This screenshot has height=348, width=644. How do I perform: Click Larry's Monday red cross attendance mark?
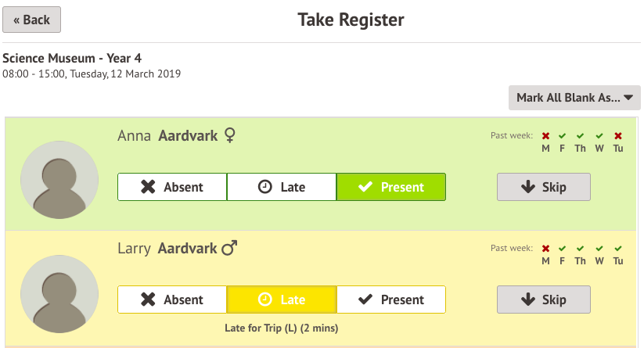click(x=545, y=249)
